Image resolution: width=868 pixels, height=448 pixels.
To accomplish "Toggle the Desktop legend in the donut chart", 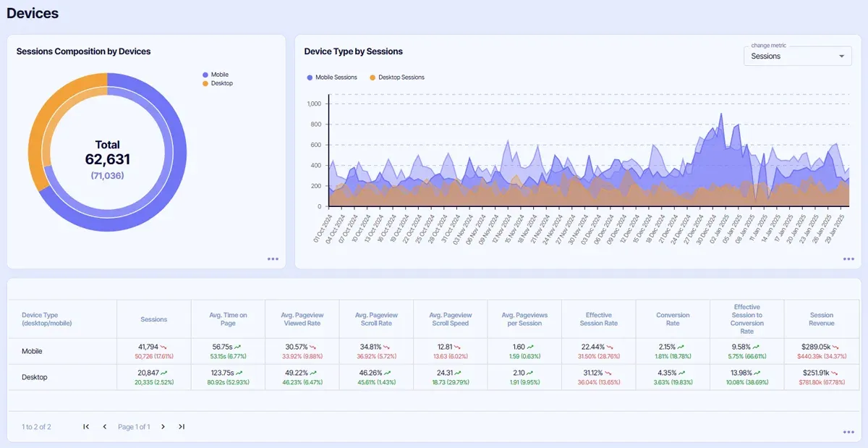I will pyautogui.click(x=218, y=83).
